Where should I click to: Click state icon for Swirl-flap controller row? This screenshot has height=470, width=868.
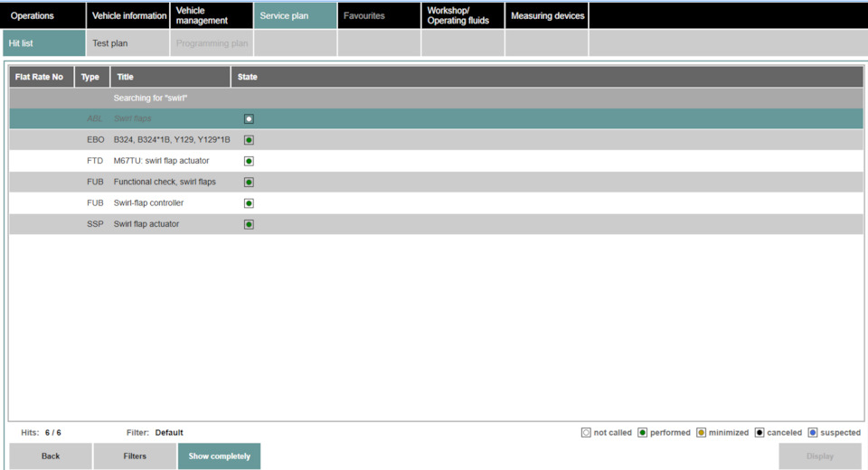tap(249, 203)
